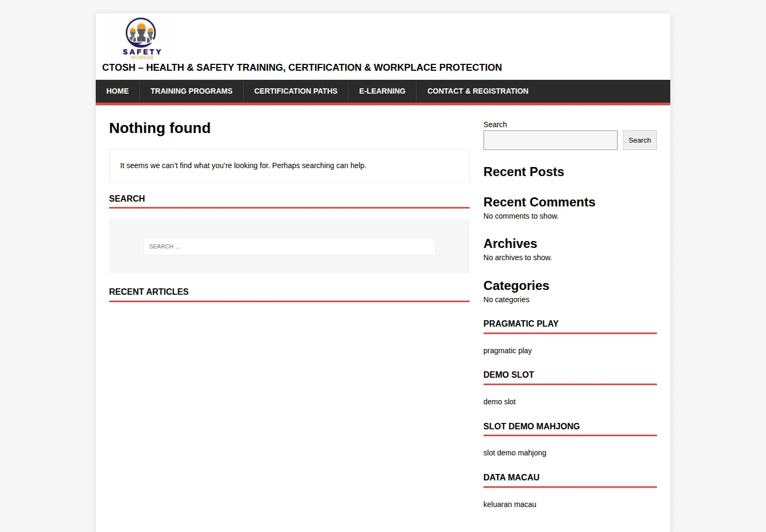Click the 'No categories' text
Image resolution: width=766 pixels, height=532 pixels.
[506, 300]
